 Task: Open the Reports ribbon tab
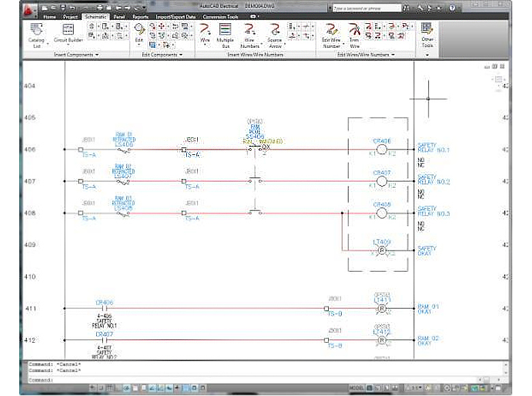(141, 16)
